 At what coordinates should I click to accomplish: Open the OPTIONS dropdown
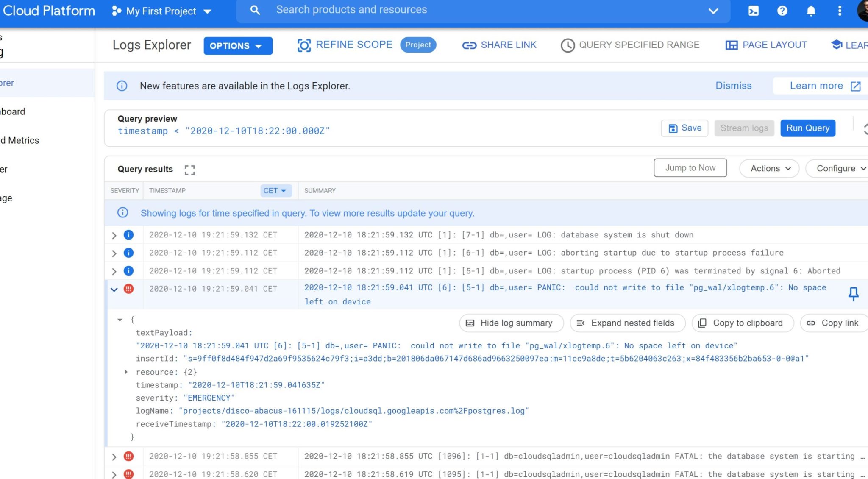(238, 46)
